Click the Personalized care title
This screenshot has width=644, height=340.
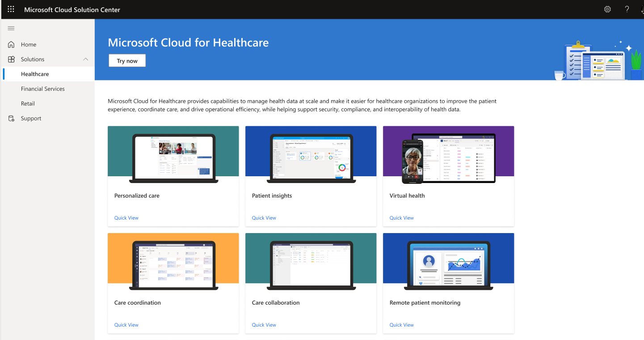(137, 195)
